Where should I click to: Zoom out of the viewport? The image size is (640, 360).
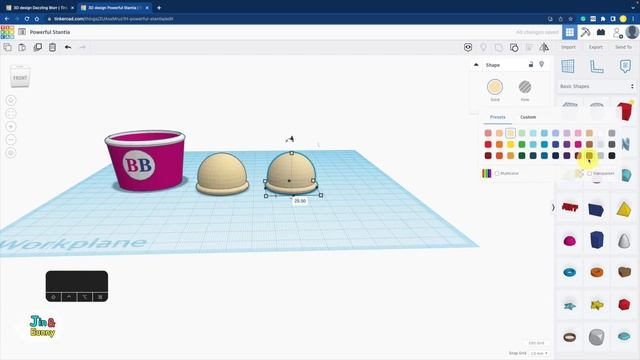pyautogui.click(x=11, y=140)
